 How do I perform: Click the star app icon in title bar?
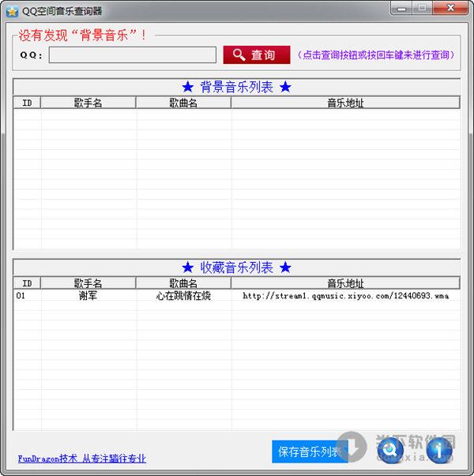click(x=12, y=12)
